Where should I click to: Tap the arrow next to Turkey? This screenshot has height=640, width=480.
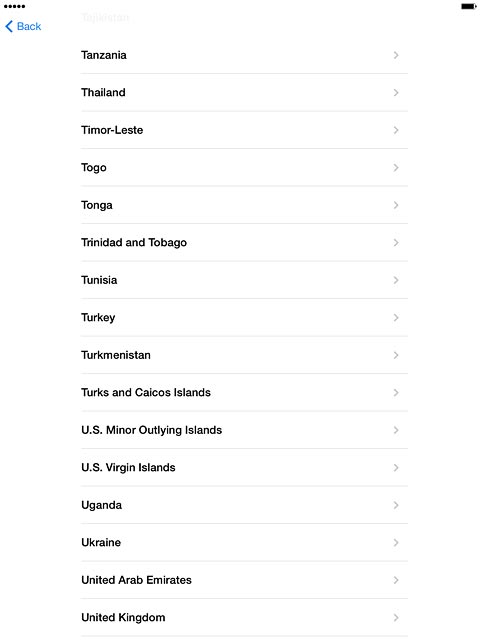tap(396, 318)
